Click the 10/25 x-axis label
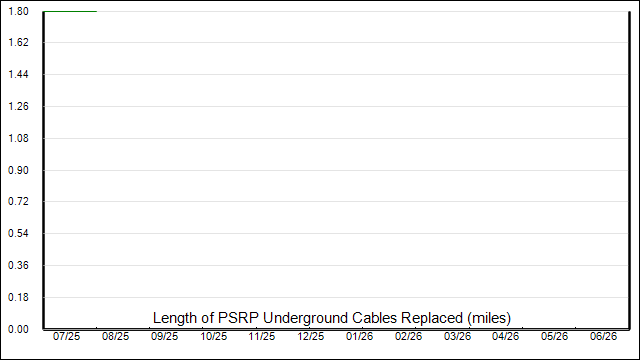This screenshot has height=360, width=640. 213,336
